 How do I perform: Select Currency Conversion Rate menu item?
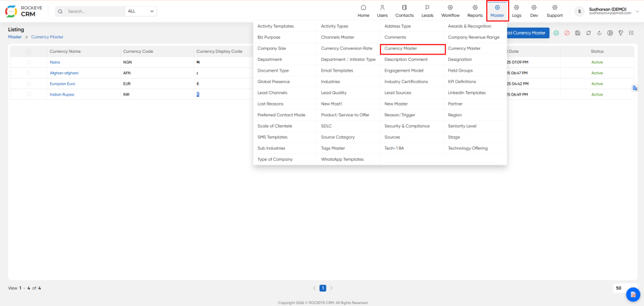click(x=347, y=48)
